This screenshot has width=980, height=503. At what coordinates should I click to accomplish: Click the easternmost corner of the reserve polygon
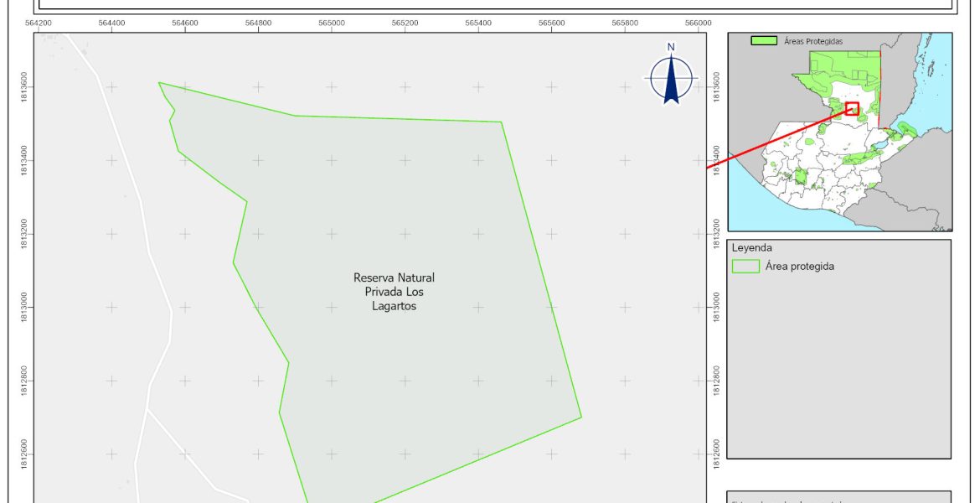pos(580,417)
